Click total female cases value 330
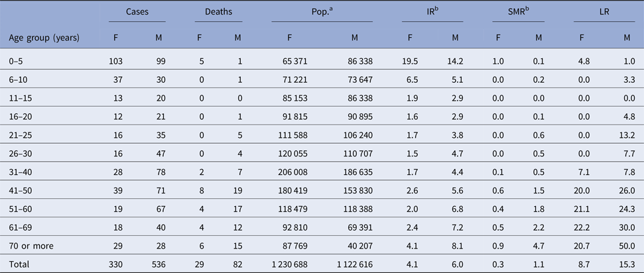644x273 pixels. click(x=118, y=264)
